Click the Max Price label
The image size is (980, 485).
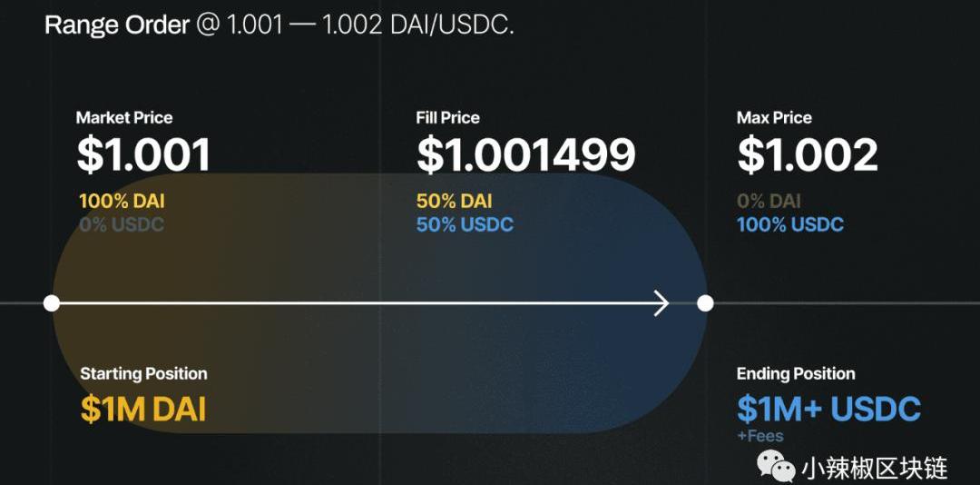pos(774,118)
